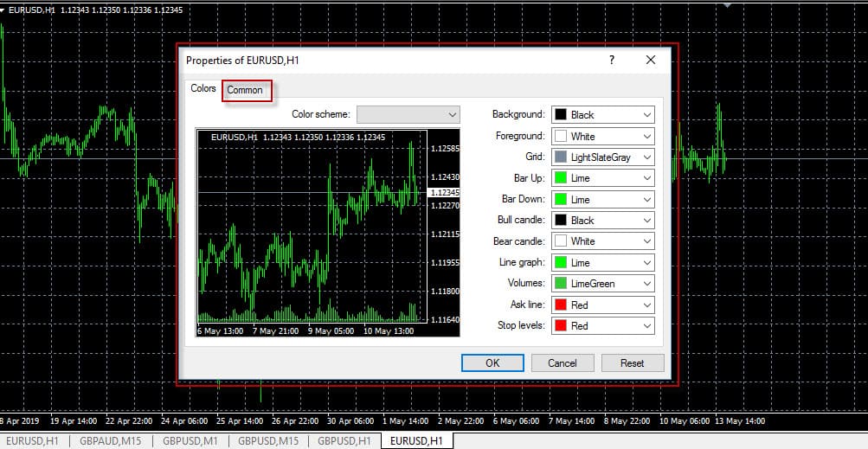Open the Volumes LimeGreen dropdown
The image size is (868, 449).
pos(602,284)
